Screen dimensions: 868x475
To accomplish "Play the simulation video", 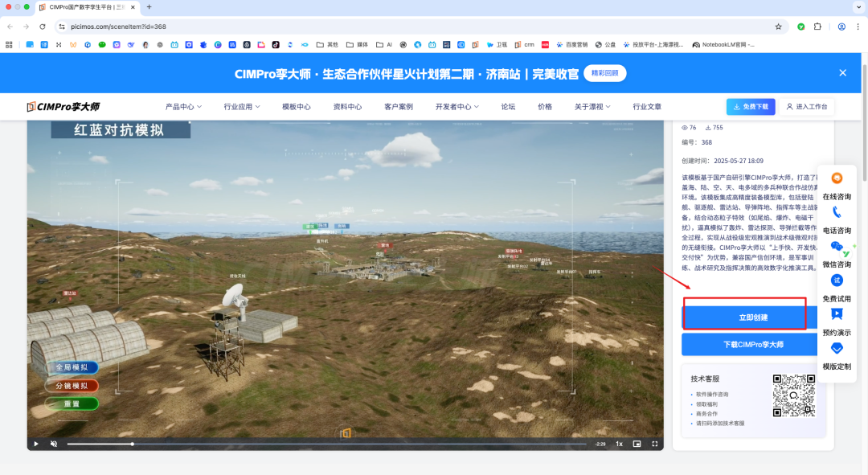I will (x=36, y=444).
